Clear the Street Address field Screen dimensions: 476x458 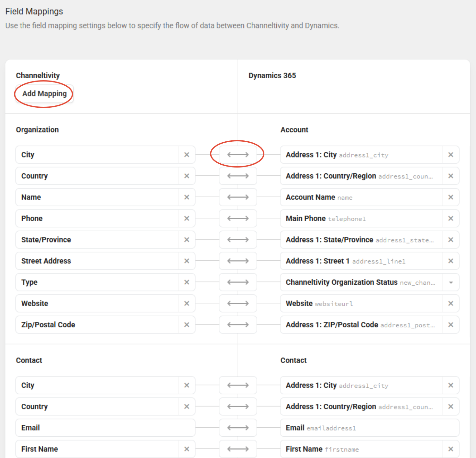[187, 261]
